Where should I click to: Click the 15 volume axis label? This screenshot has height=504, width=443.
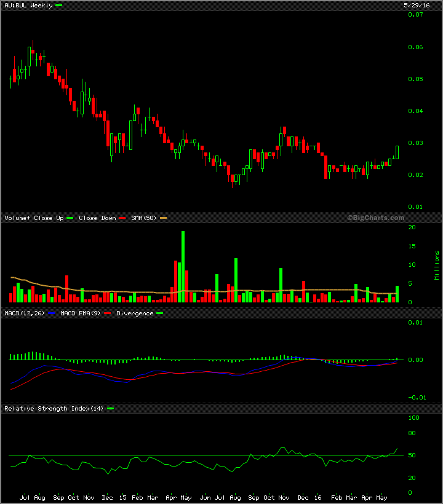coord(412,246)
